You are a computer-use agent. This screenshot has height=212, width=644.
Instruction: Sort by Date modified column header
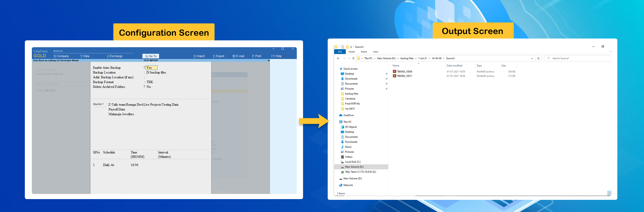click(454, 66)
